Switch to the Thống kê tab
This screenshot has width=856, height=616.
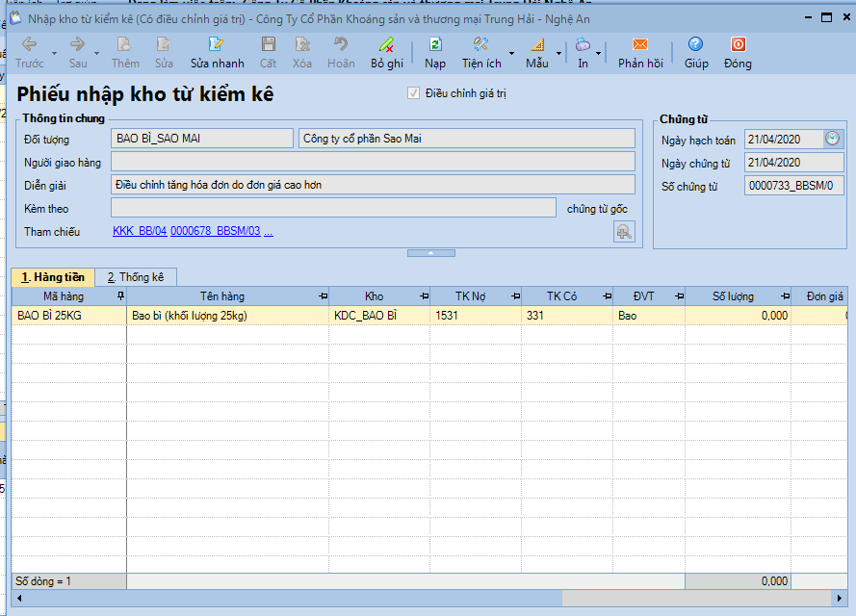point(136,277)
